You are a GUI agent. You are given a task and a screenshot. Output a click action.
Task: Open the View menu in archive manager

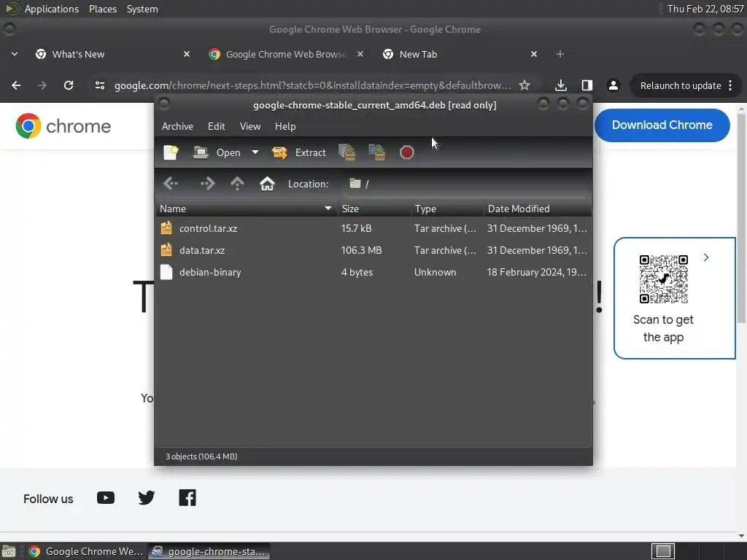point(250,126)
